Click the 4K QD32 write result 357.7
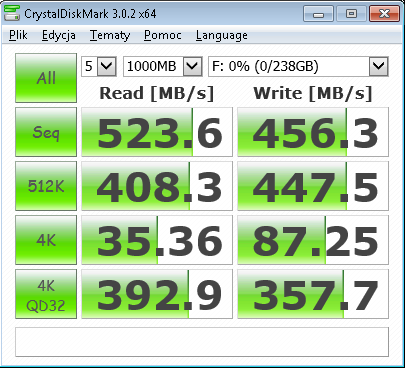 [313, 294]
